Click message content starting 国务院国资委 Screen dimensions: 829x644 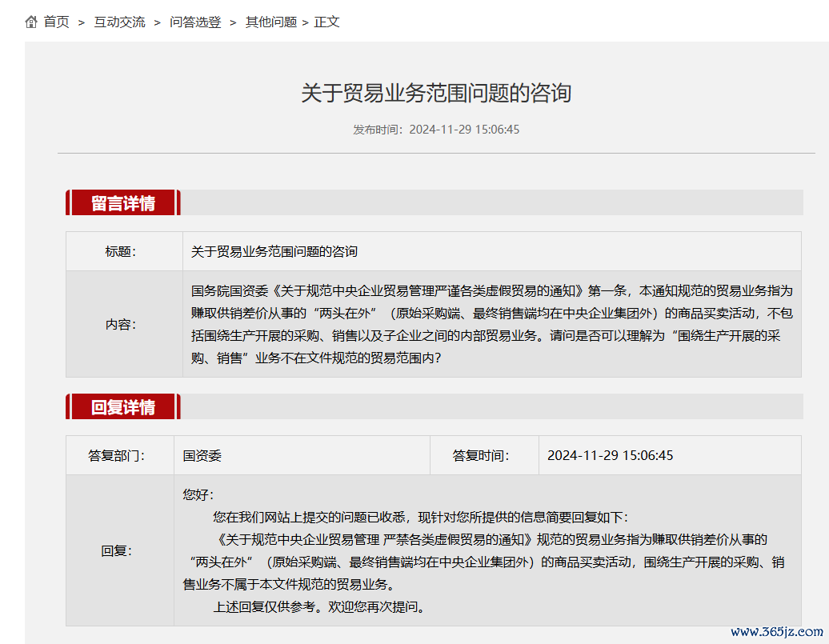coord(491,324)
